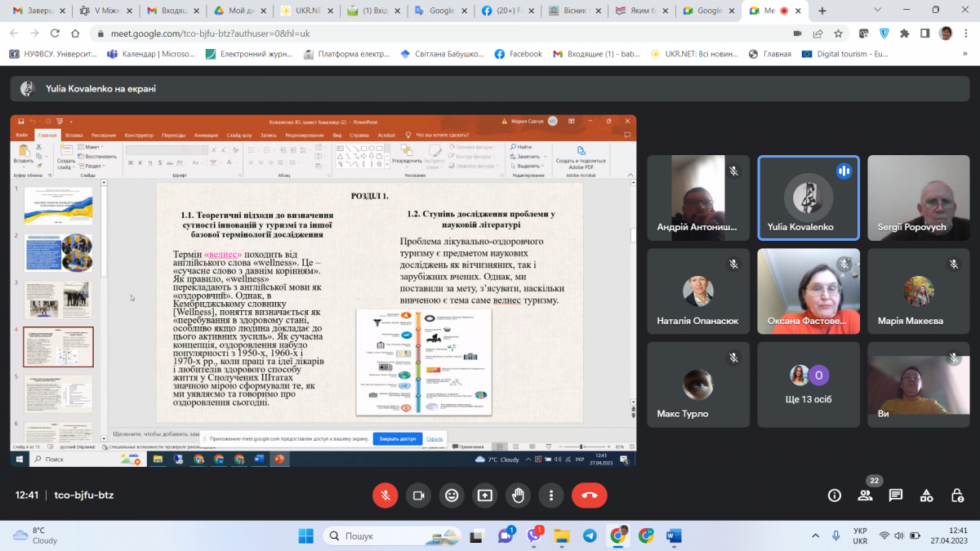The width and height of the screenshot is (980, 551).
Task: Open the emoji reactions button
Action: pos(451,495)
